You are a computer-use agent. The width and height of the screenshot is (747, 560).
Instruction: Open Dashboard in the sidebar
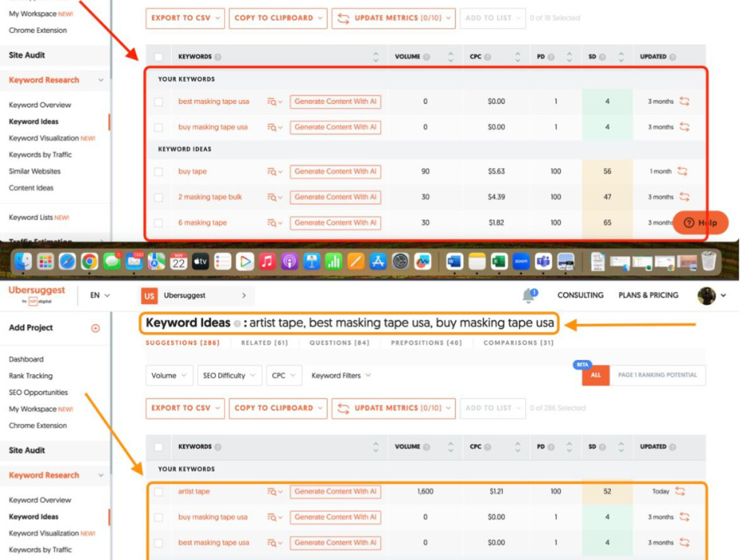[x=26, y=360]
